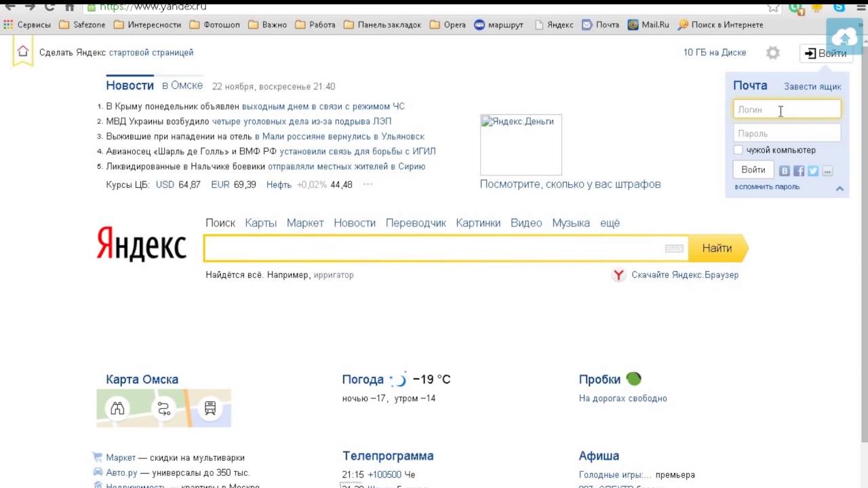Click the Яндекс.Деньги banner image
The height and width of the screenshot is (488, 868).
click(x=521, y=145)
